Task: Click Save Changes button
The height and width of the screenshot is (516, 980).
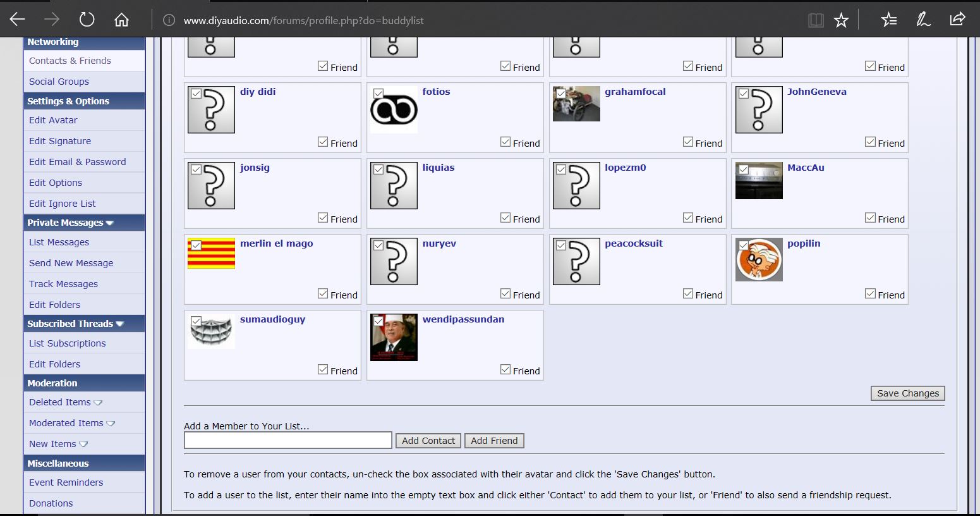Action: 908,393
